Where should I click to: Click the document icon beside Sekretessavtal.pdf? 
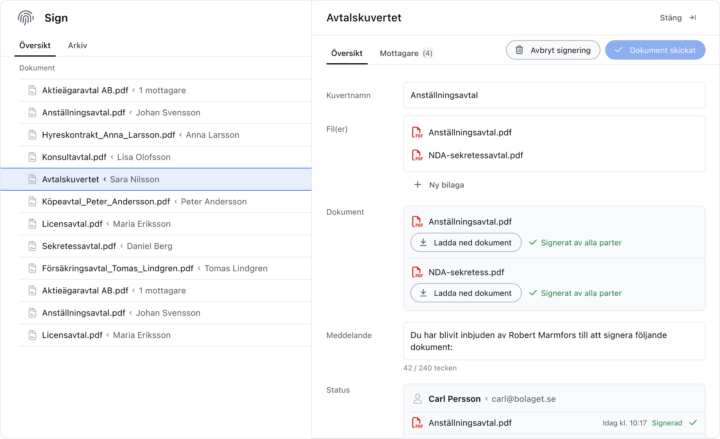(x=32, y=246)
